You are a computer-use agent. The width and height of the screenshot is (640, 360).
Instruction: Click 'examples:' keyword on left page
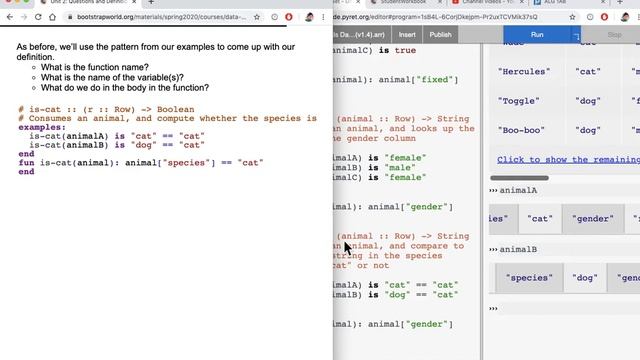[42, 127]
